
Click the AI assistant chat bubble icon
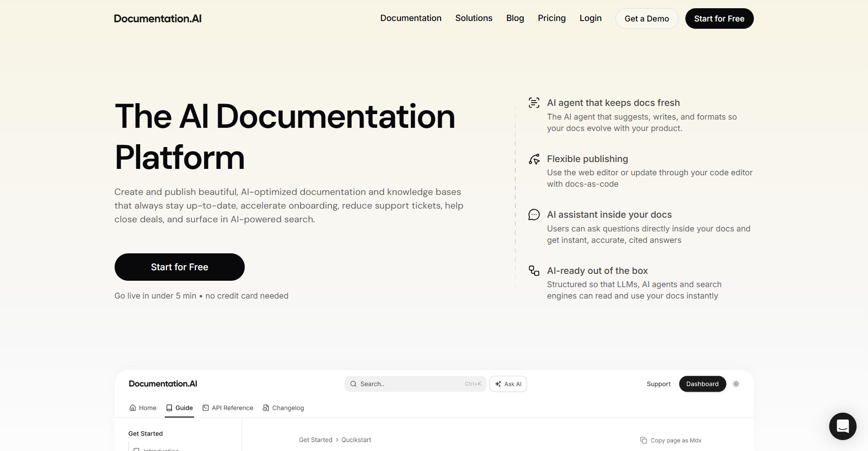click(534, 215)
